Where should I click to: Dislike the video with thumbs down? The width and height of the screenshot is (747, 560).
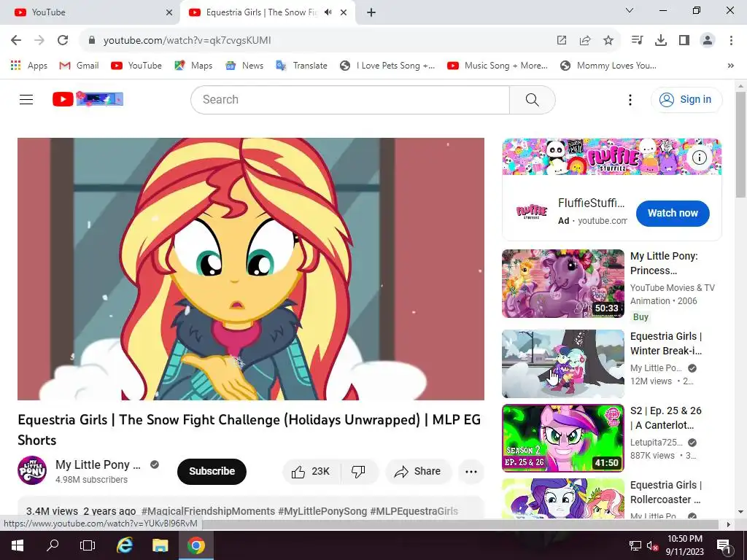[359, 472]
